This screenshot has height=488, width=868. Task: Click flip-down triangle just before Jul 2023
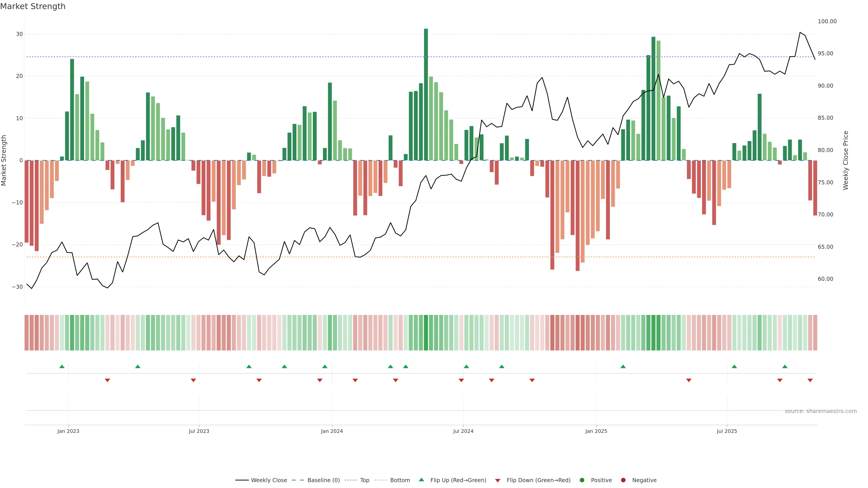coord(193,380)
